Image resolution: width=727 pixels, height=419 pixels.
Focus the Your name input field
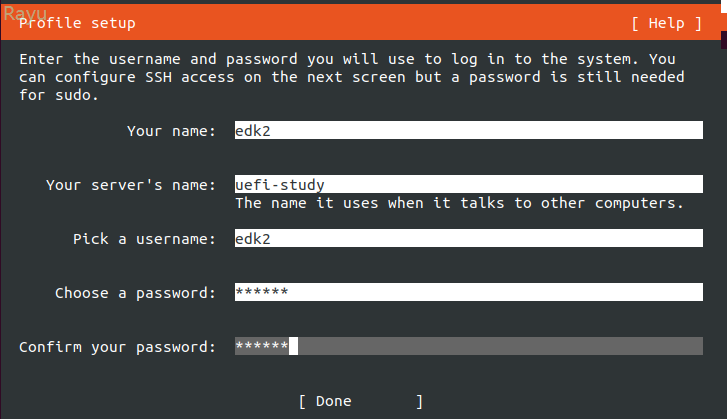pyautogui.click(x=468, y=130)
